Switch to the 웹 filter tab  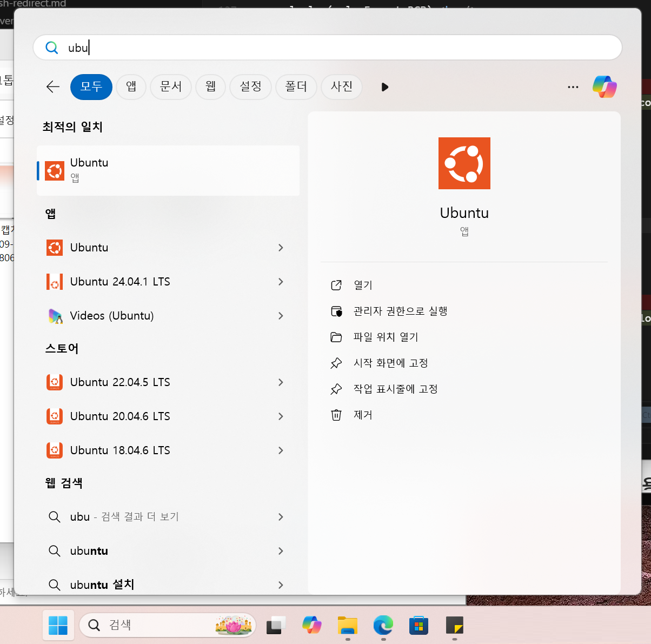pyautogui.click(x=211, y=87)
